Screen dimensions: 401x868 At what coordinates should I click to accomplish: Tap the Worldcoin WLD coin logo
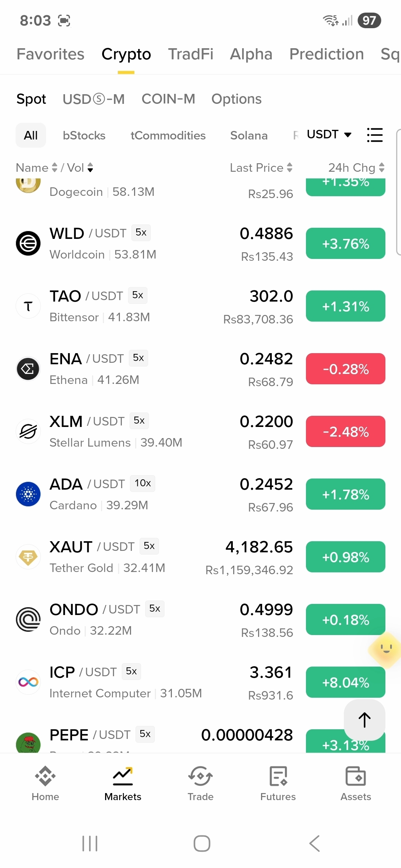coord(28,243)
